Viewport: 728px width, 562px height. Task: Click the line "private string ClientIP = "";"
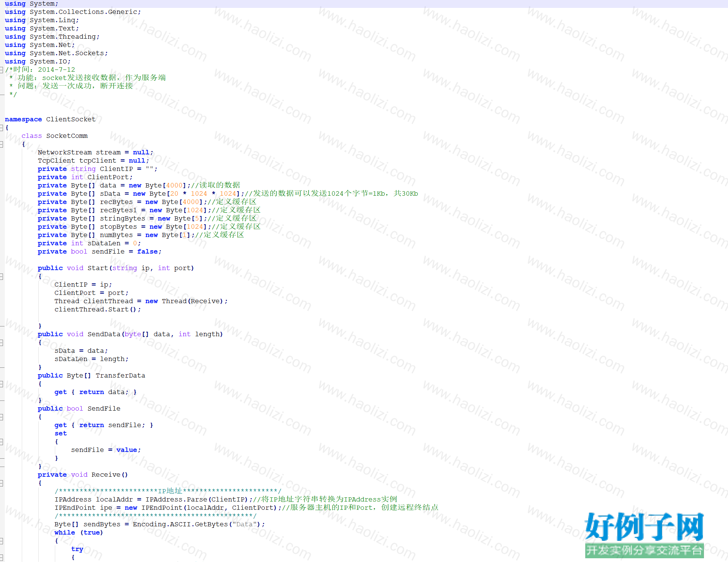click(x=98, y=169)
